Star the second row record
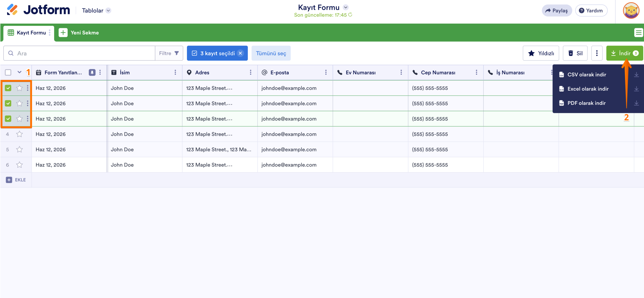The width and height of the screenshot is (644, 298). [x=19, y=103]
